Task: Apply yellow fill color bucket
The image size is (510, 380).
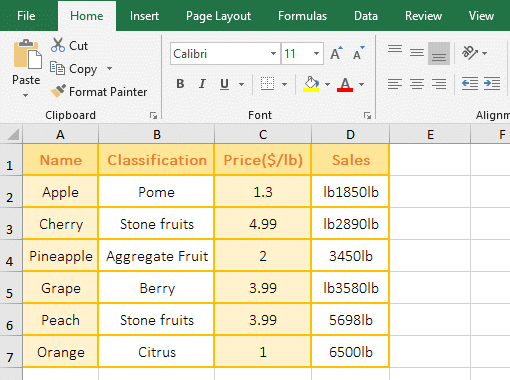Action: (x=311, y=84)
